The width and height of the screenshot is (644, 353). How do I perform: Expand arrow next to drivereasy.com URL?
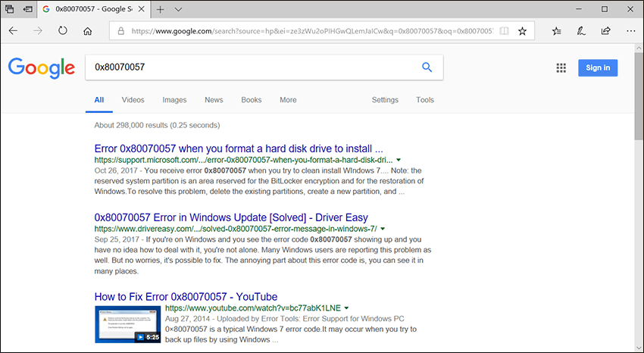pos(383,229)
